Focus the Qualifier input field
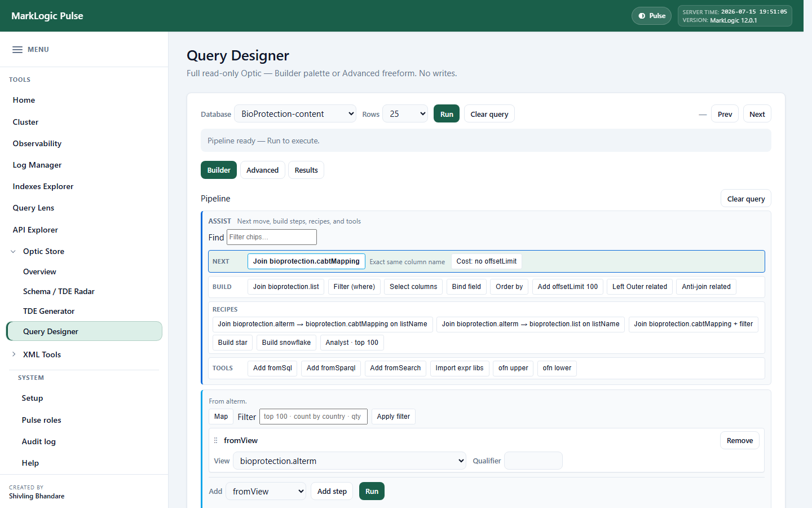812x508 pixels. [533, 461]
